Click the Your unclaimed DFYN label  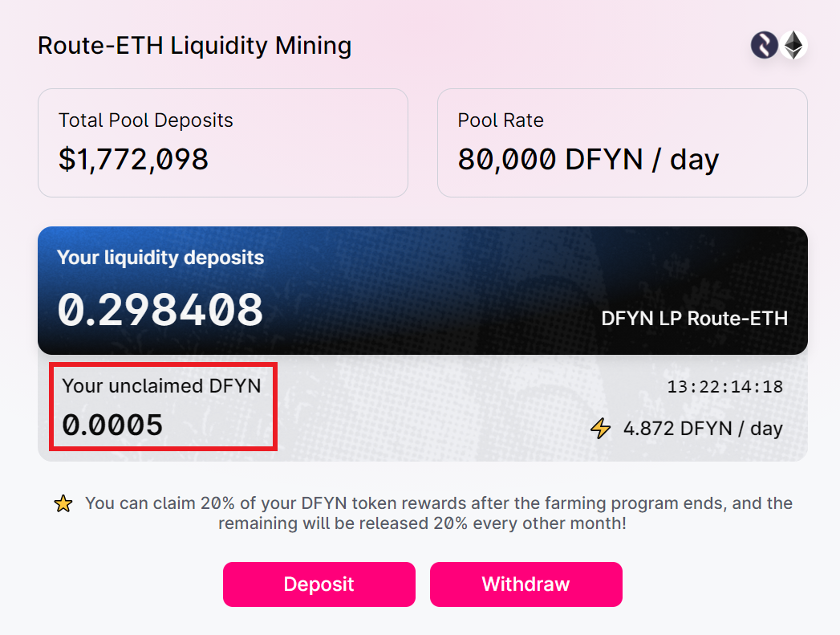[x=162, y=385]
